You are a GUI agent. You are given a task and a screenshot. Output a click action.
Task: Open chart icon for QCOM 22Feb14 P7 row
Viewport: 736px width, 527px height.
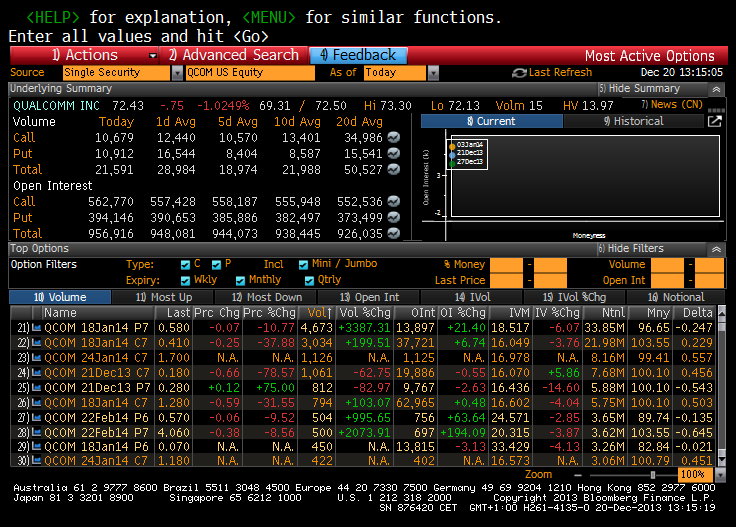coord(36,432)
